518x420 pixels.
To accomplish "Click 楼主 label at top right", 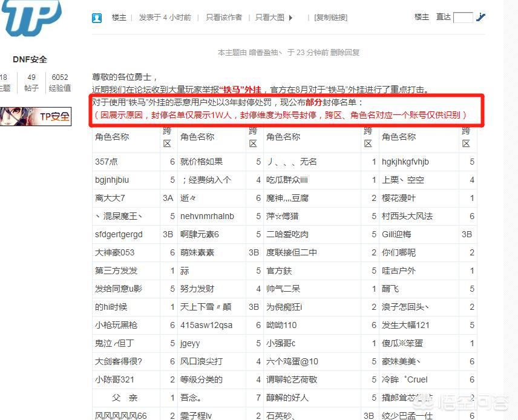I will pos(422,17).
